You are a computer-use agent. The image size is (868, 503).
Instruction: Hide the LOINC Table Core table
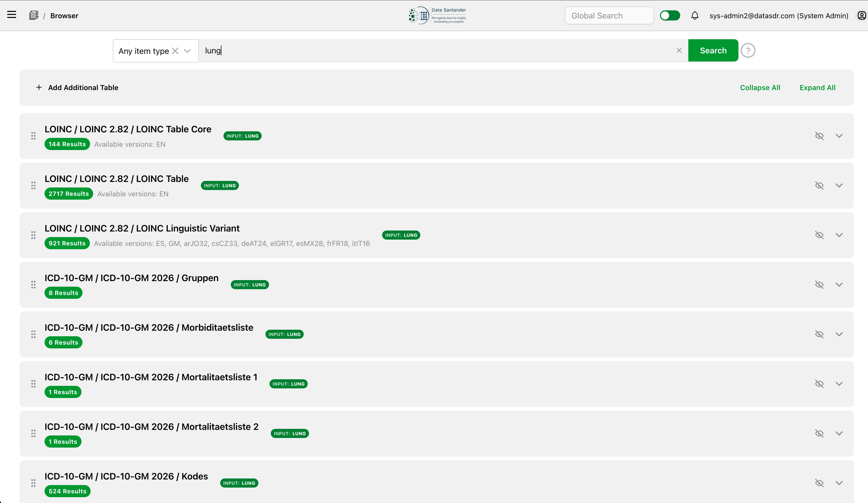[x=819, y=136]
